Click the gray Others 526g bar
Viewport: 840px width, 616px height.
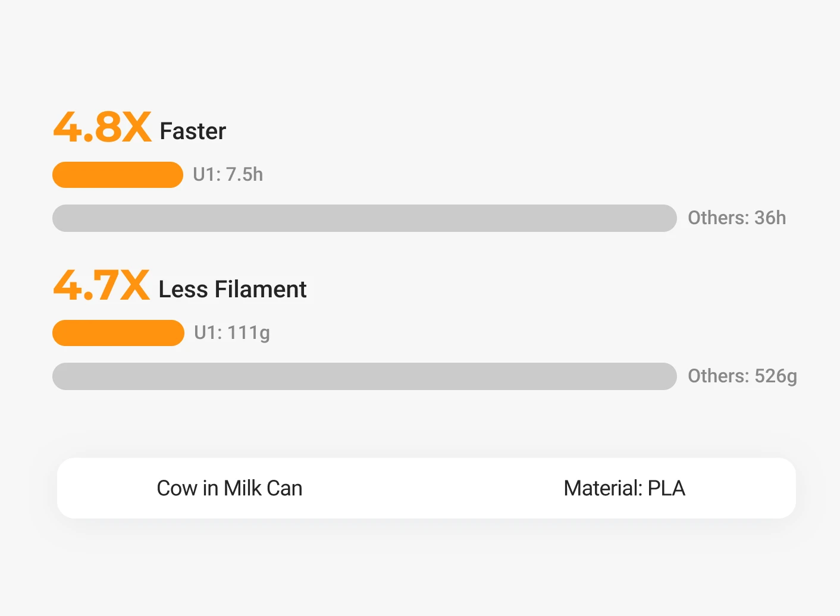364,376
